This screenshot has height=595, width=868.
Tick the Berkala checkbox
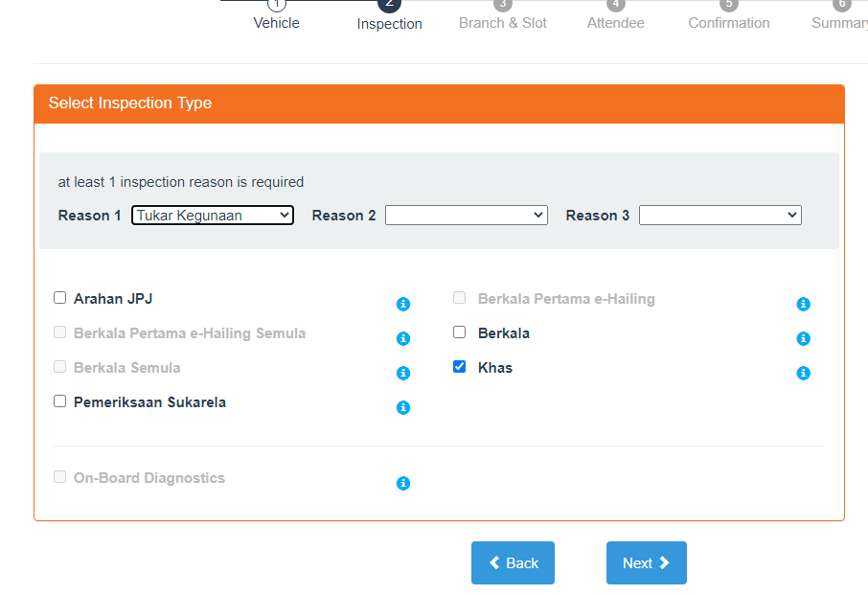tap(460, 332)
